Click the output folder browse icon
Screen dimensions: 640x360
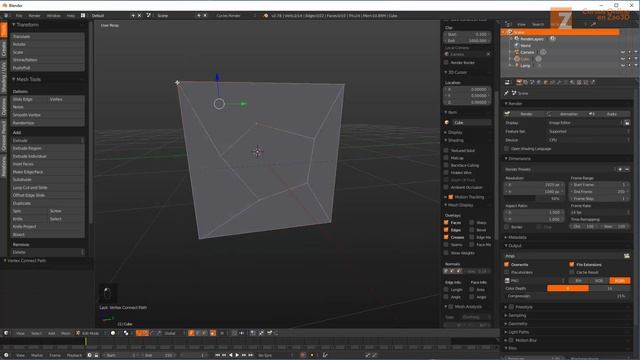(x=627, y=256)
